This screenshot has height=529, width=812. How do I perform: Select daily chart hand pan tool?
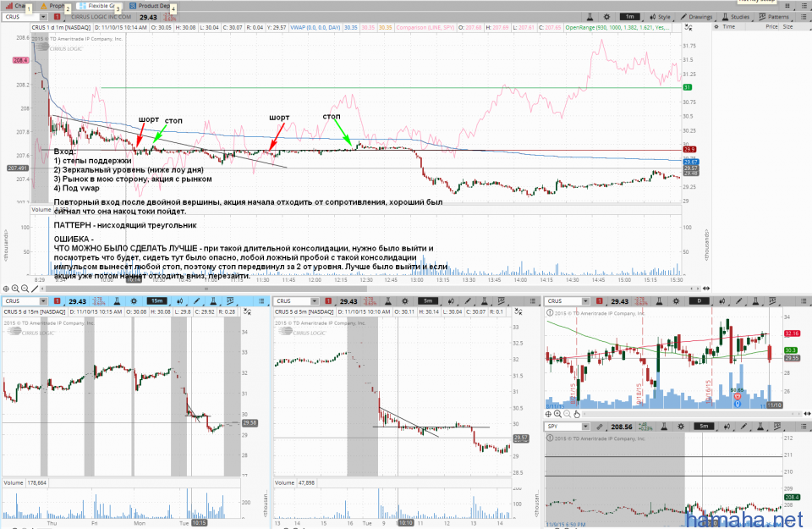click(x=576, y=414)
